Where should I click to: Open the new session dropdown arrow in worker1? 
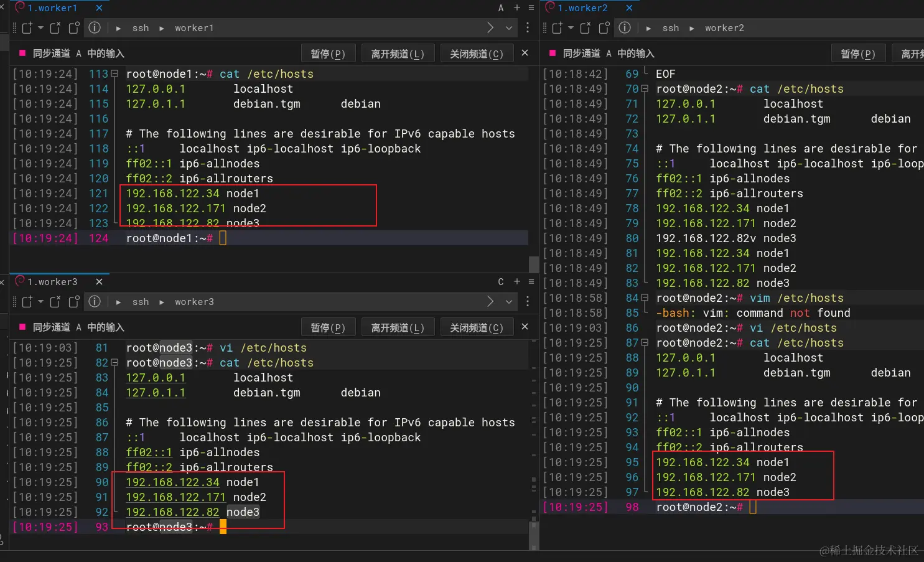[x=40, y=28]
